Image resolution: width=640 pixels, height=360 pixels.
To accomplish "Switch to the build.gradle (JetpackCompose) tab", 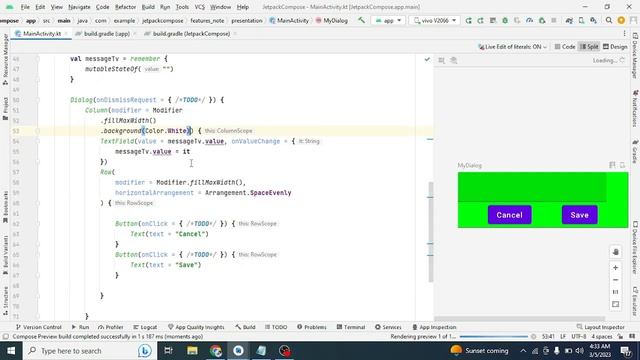I will (x=191, y=34).
